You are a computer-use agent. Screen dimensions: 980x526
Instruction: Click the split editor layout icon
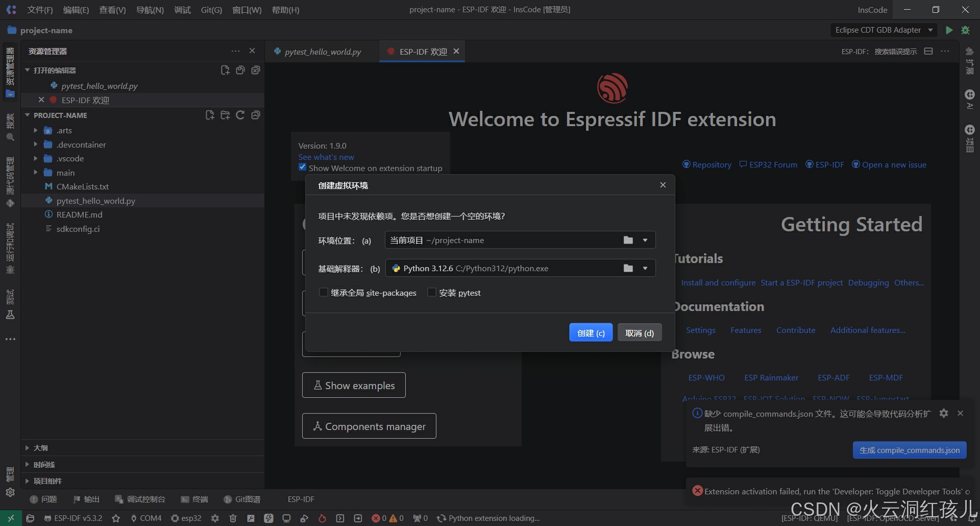click(928, 51)
